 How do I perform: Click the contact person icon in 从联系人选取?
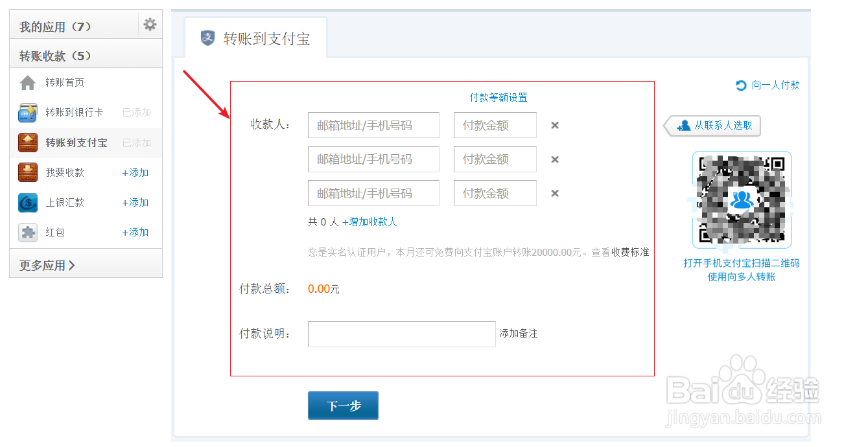683,126
